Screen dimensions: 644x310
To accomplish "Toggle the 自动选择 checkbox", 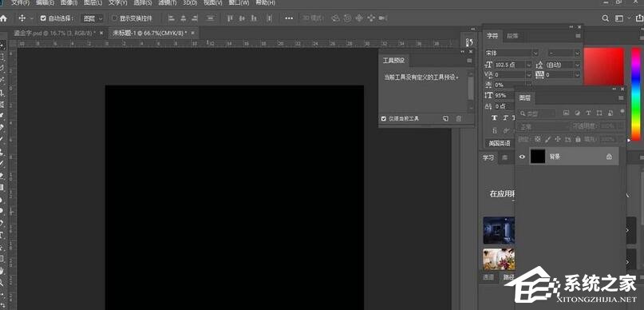I will pyautogui.click(x=43, y=18).
